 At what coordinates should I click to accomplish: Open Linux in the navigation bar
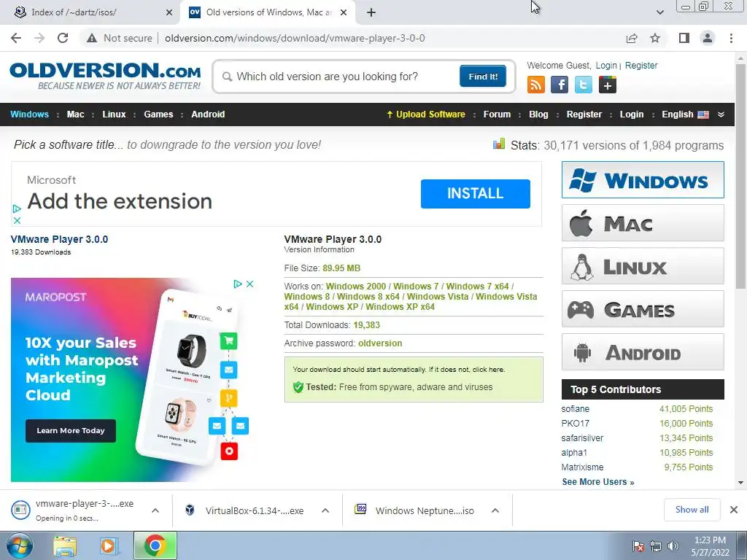(x=114, y=114)
